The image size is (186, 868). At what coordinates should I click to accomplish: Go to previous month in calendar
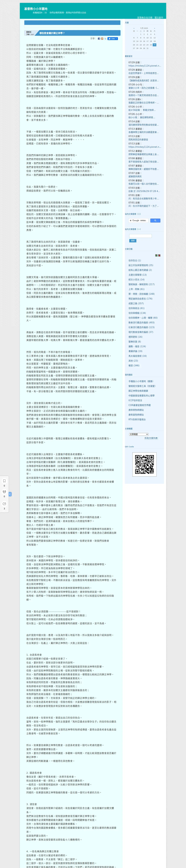click(134, 28)
